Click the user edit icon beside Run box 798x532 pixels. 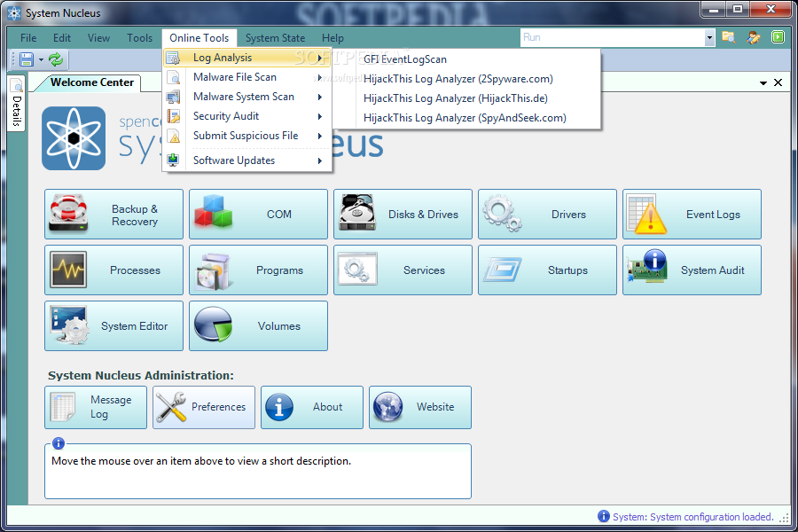753,37
